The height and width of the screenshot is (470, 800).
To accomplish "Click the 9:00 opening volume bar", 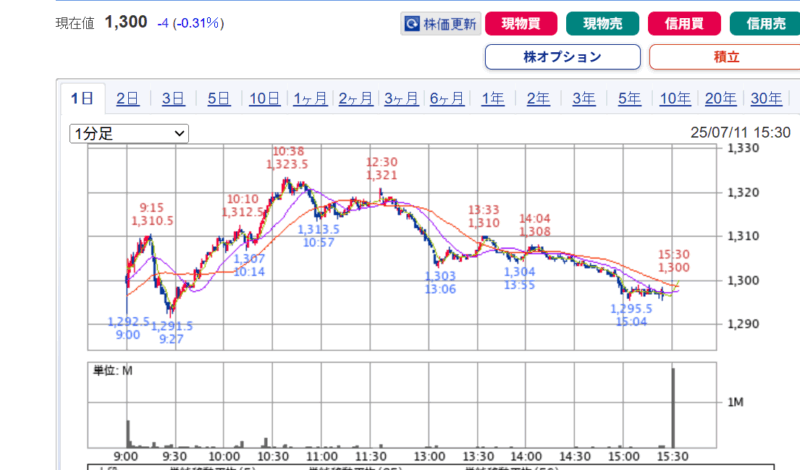I will [x=128, y=434].
